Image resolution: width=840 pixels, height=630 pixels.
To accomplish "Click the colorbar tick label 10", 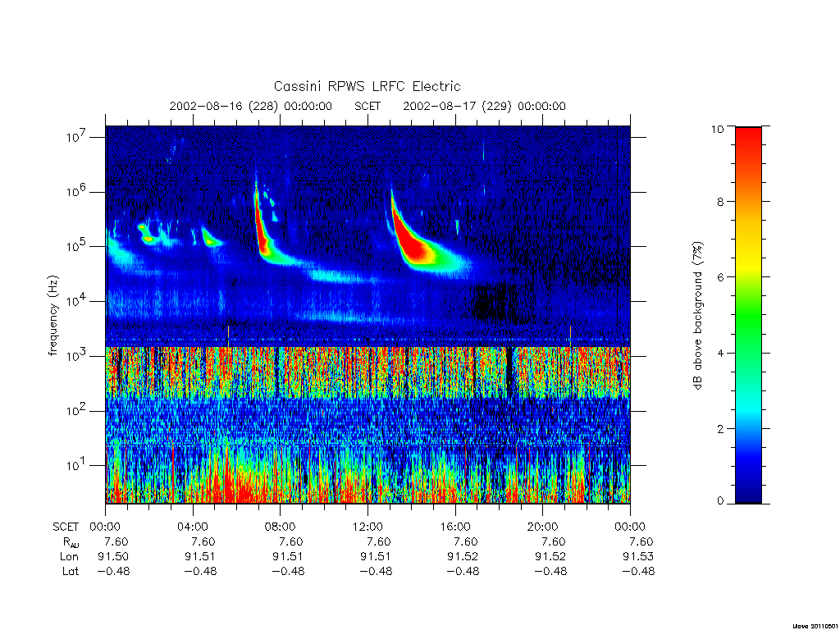I will pos(717,129).
